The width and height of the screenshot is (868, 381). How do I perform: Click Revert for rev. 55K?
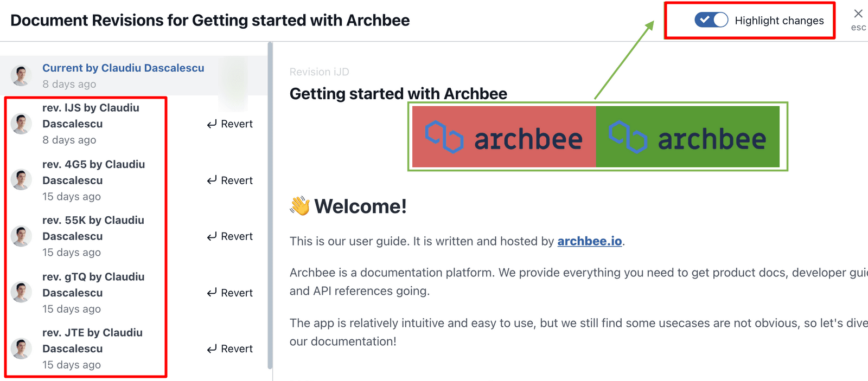230,236
